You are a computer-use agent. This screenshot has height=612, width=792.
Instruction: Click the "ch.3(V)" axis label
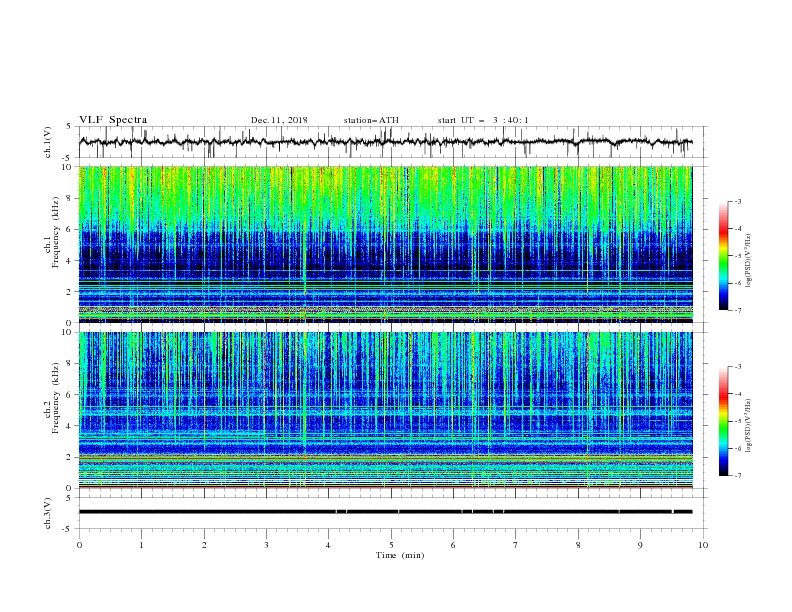(x=48, y=513)
